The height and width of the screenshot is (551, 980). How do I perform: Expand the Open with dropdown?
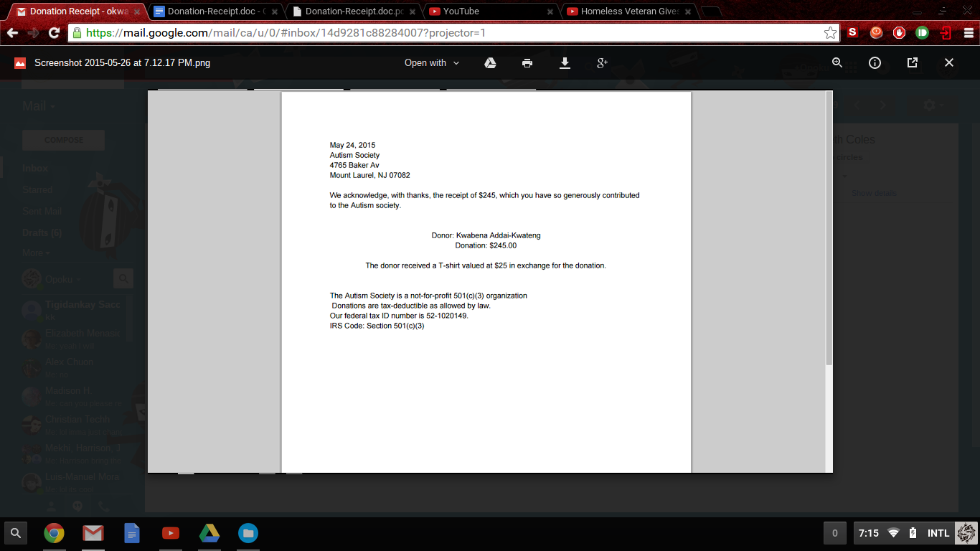click(431, 63)
